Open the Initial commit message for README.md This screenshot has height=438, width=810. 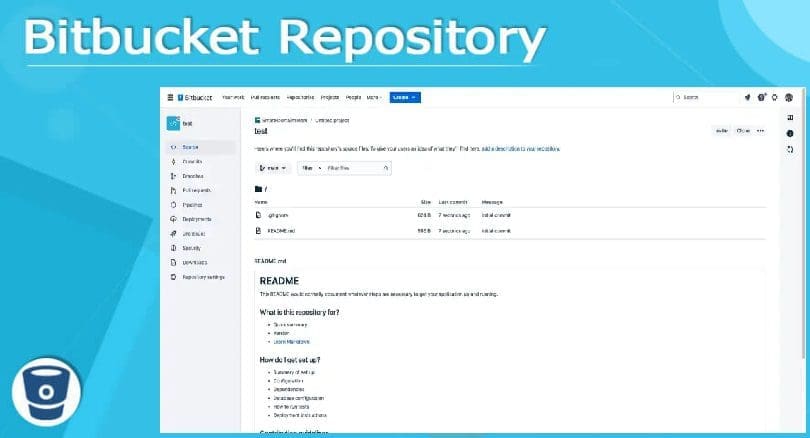[496, 231]
